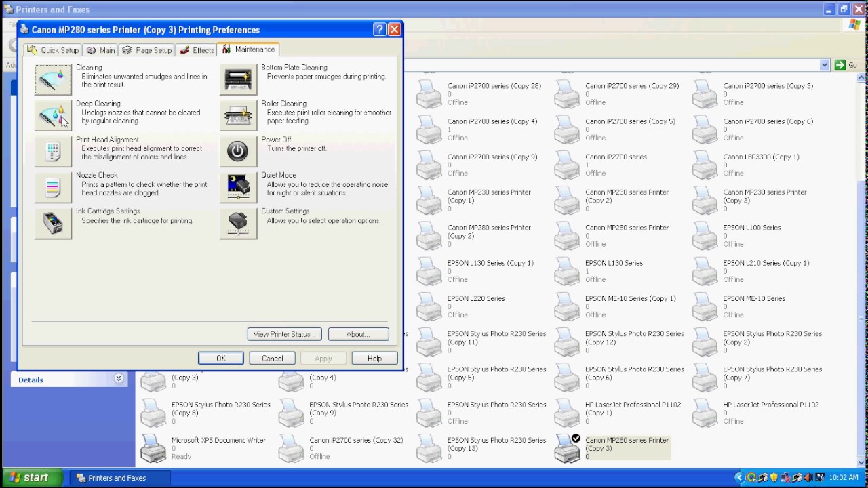Open the address bar dropdown arrow
868x488 pixels.
825,65
